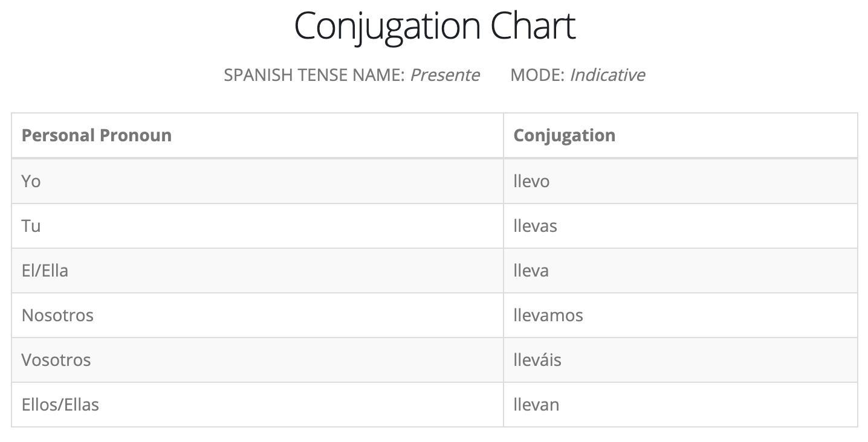Select the 'llevan' conjugation
The height and width of the screenshot is (442, 868).
click(536, 405)
